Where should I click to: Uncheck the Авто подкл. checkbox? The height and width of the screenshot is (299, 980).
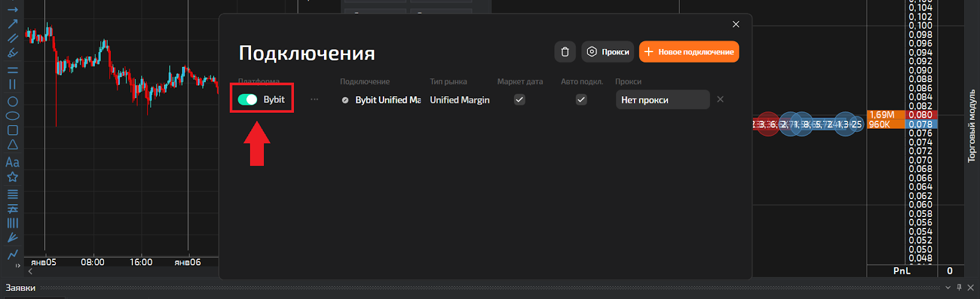click(581, 100)
